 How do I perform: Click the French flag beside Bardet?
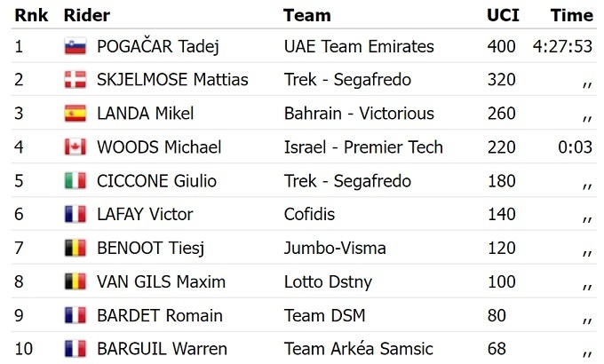75,316
